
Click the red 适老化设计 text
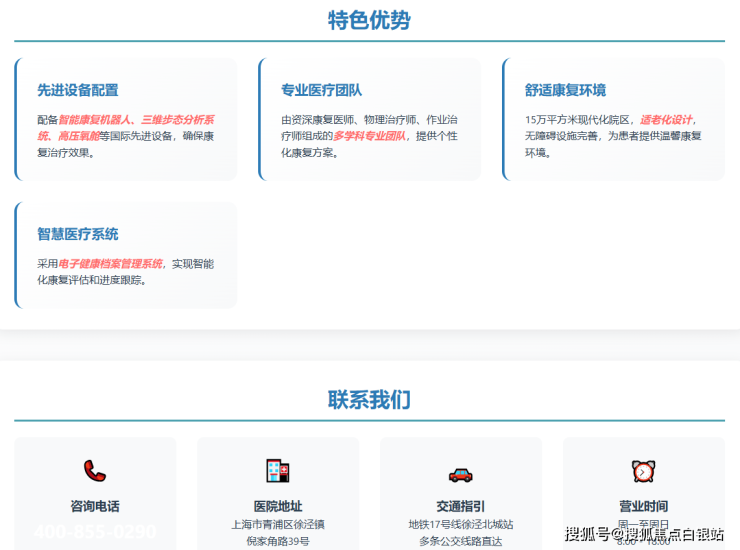click(666, 120)
